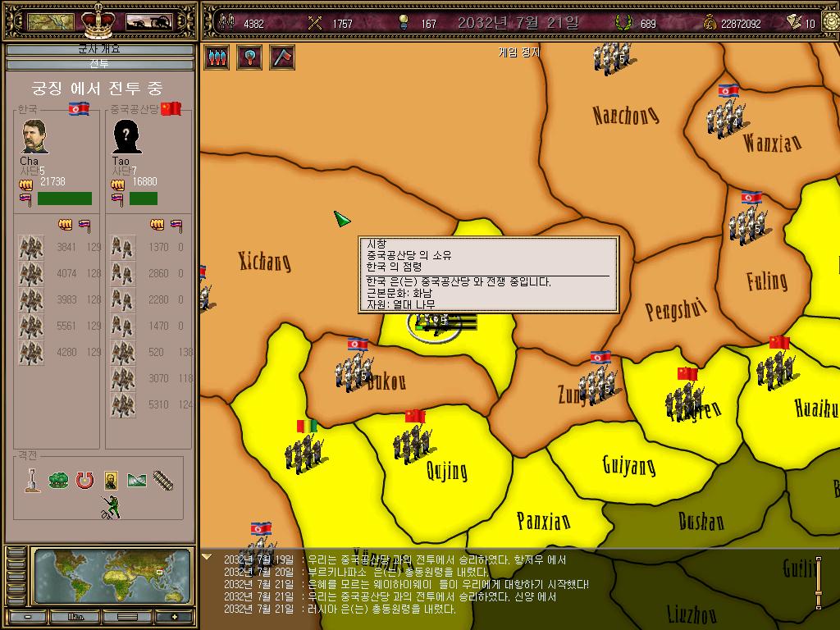Open the 전투 tab
The width and height of the screenshot is (840, 630).
point(99,63)
